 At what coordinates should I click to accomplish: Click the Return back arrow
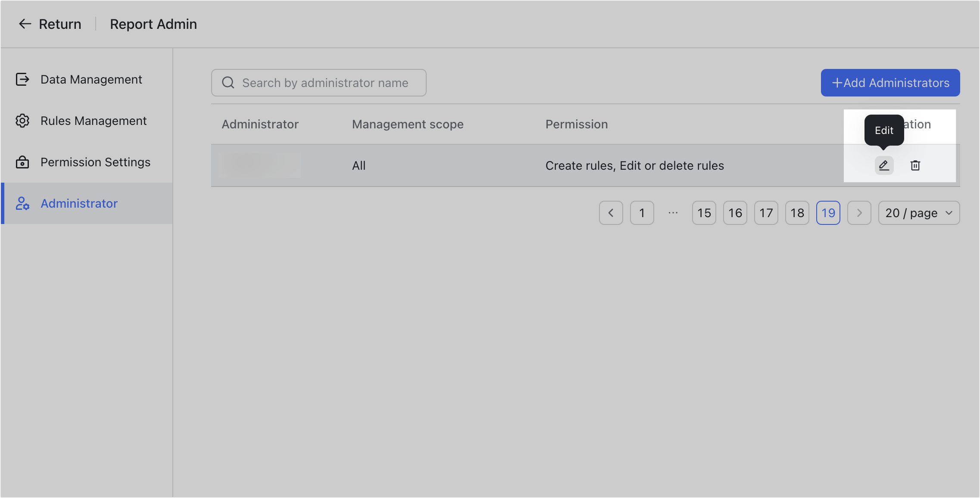point(25,24)
